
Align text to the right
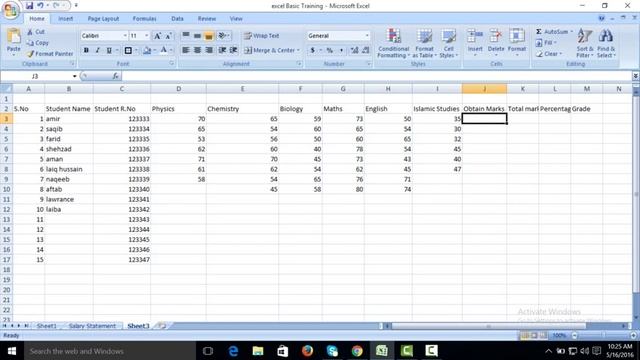pyautogui.click(x=209, y=50)
